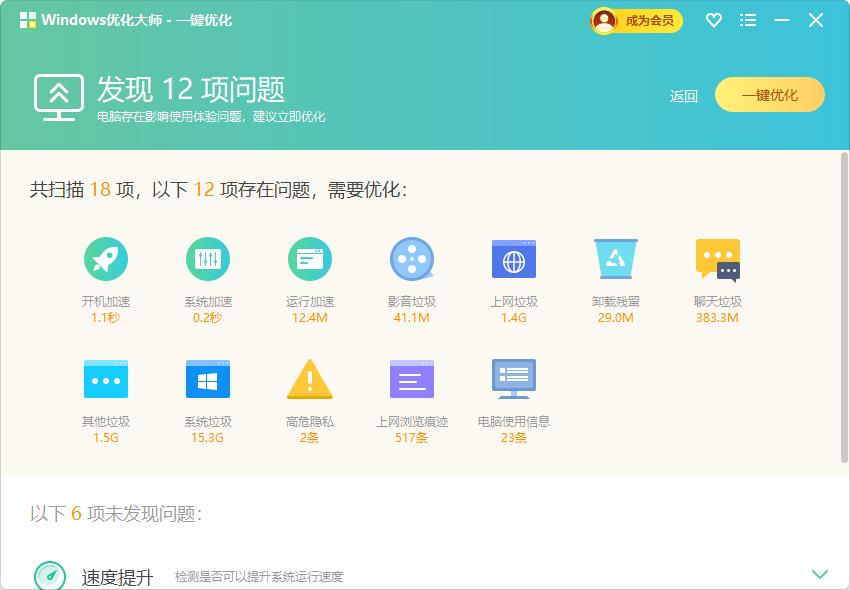Viewport: 850px width, 590px height.
Task: Select the 聊天垃圾 chat junk icon
Action: pos(718,260)
